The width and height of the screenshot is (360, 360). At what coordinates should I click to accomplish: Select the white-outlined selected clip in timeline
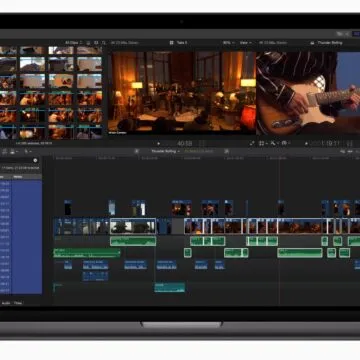(133, 226)
